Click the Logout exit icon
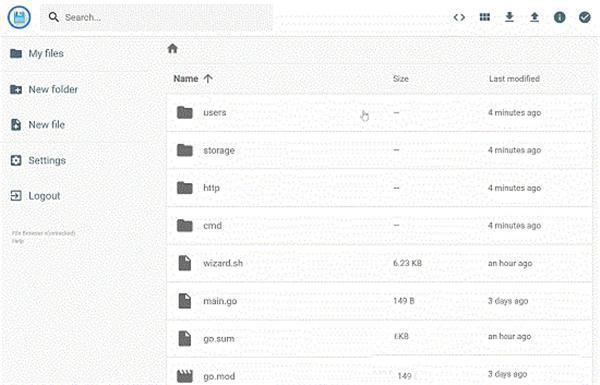This screenshot has height=385, width=600. click(x=16, y=196)
